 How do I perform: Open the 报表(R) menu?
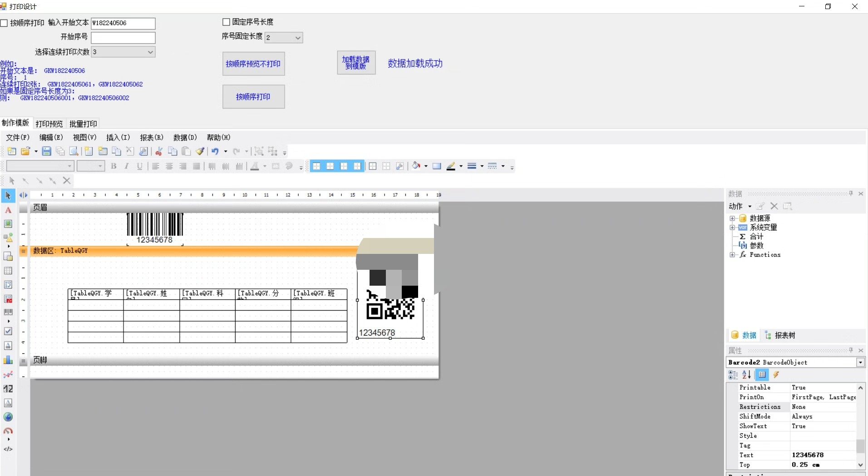[x=152, y=138]
